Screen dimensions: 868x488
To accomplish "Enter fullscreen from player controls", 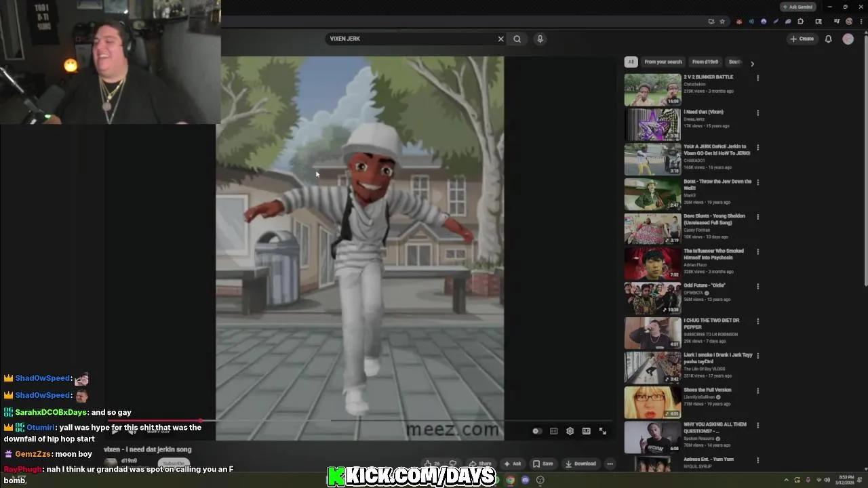I will click(602, 431).
